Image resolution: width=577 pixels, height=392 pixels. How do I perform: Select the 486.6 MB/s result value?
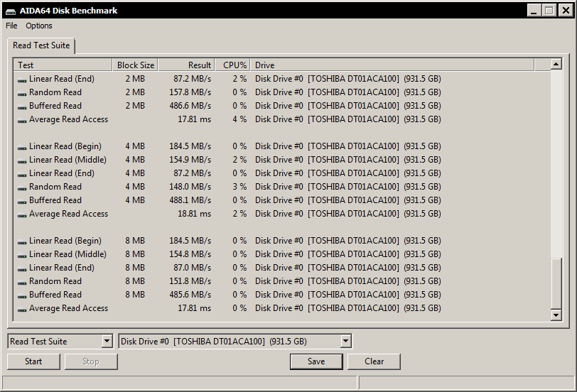click(x=190, y=106)
